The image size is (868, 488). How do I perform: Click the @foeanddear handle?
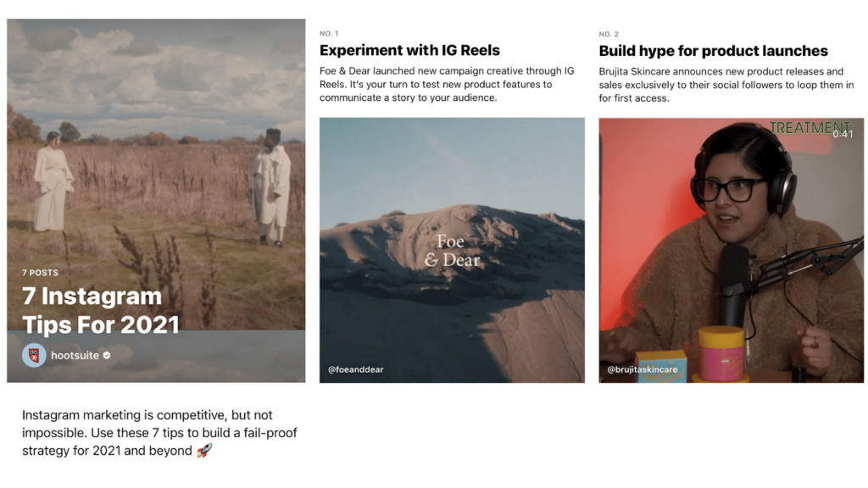click(355, 369)
